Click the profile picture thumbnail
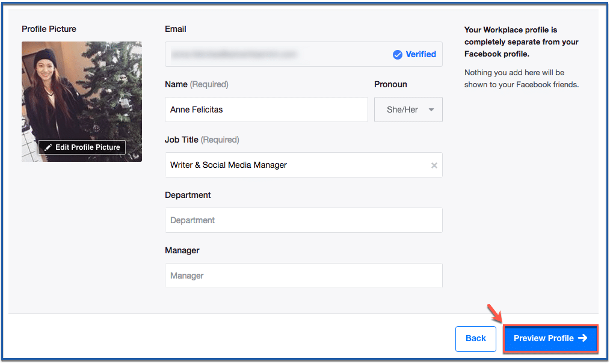610x364 pixels. pos(82,102)
